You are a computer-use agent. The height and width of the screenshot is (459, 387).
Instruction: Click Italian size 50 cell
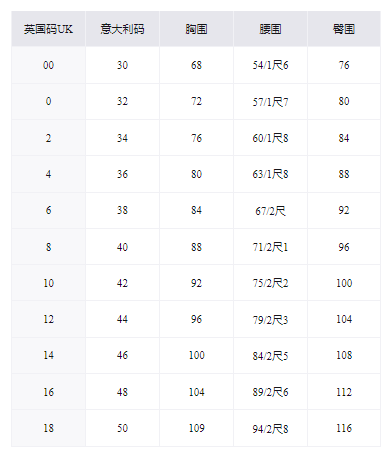122,428
